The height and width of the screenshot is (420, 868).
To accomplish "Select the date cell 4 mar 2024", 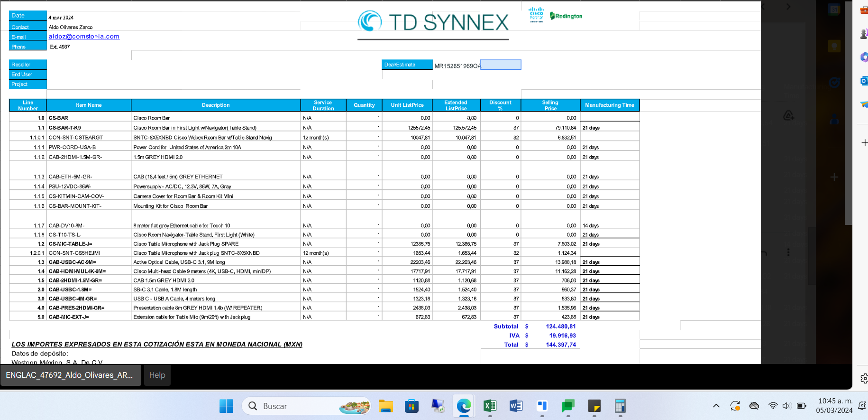I will (x=61, y=18).
